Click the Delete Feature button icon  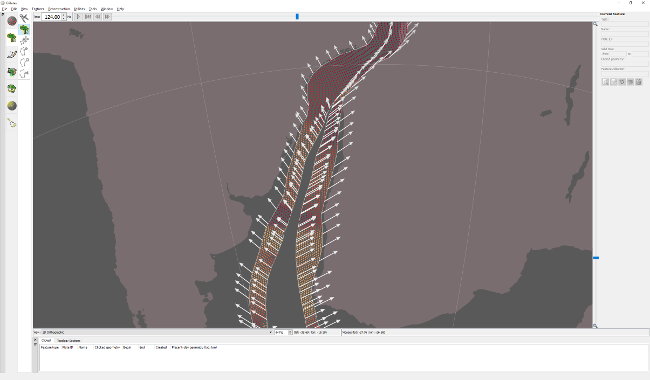[x=638, y=82]
